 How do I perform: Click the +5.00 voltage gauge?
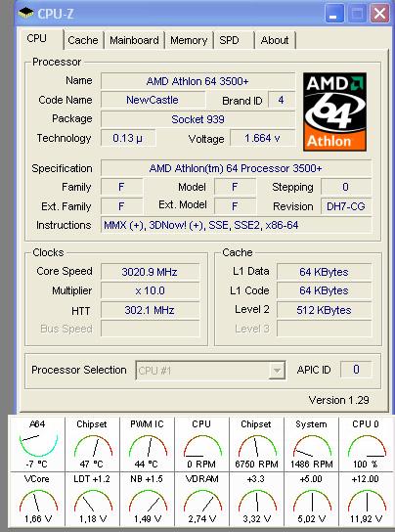[311, 499]
